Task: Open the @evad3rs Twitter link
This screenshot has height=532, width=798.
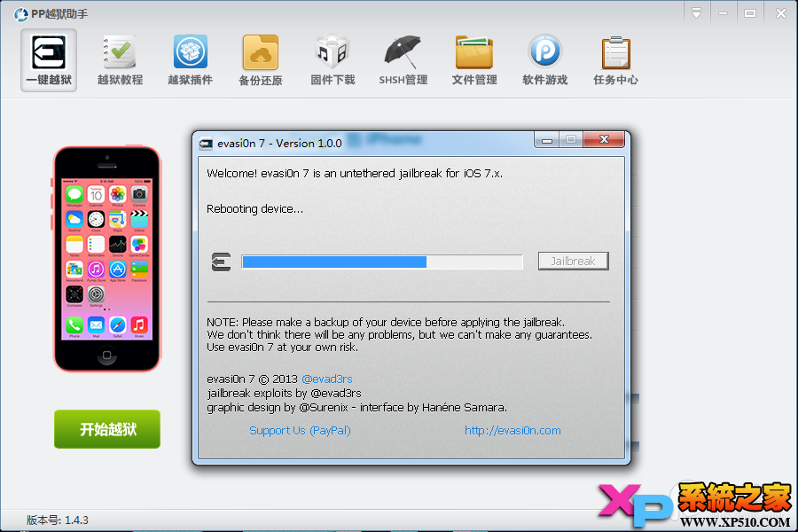Action: coord(326,379)
